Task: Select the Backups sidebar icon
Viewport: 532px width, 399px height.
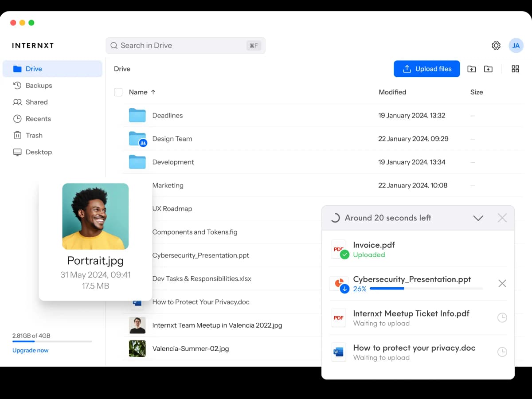Action: 18,85
